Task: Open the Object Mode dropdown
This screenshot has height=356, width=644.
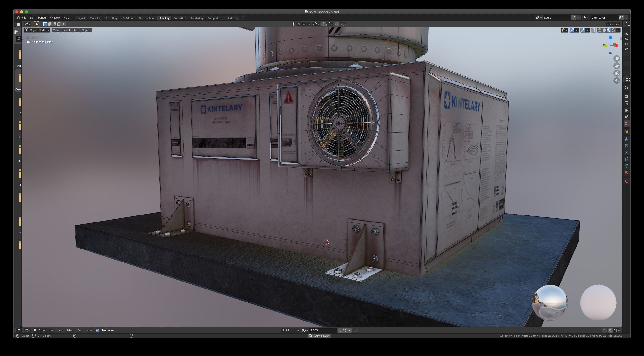Action: (x=37, y=30)
